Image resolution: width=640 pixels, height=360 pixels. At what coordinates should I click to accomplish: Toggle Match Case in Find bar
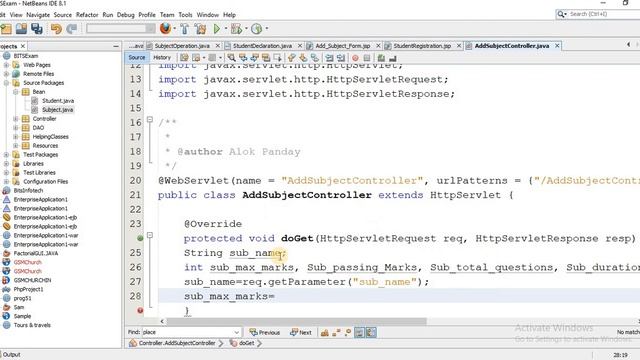pos(324,333)
